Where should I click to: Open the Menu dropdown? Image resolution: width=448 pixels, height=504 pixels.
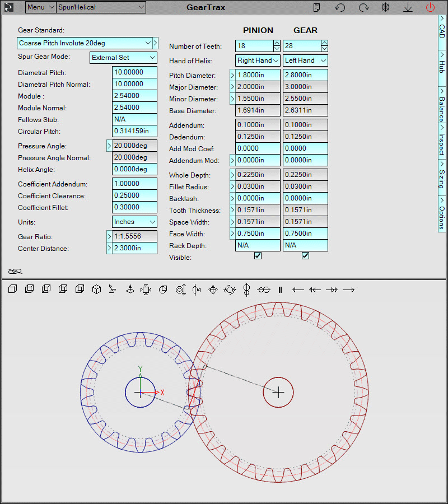click(x=41, y=7)
